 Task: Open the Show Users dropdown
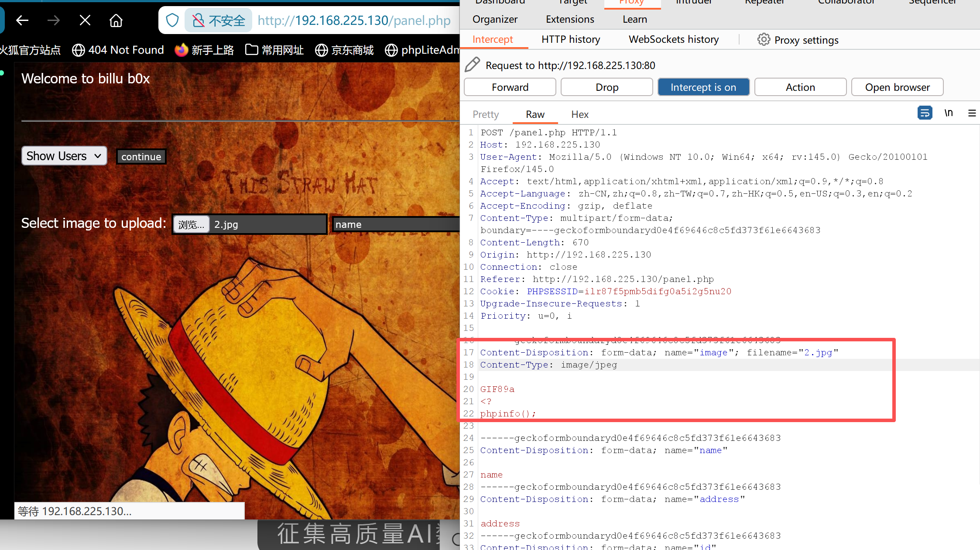tap(64, 156)
